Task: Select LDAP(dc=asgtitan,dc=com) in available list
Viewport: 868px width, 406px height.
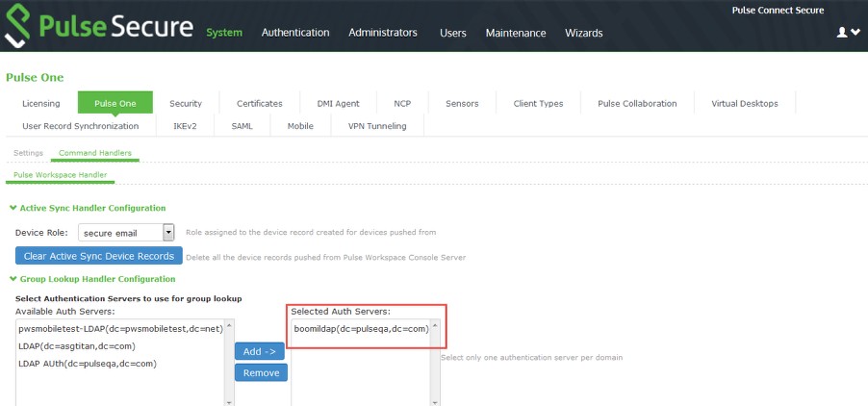Action: 77,346
